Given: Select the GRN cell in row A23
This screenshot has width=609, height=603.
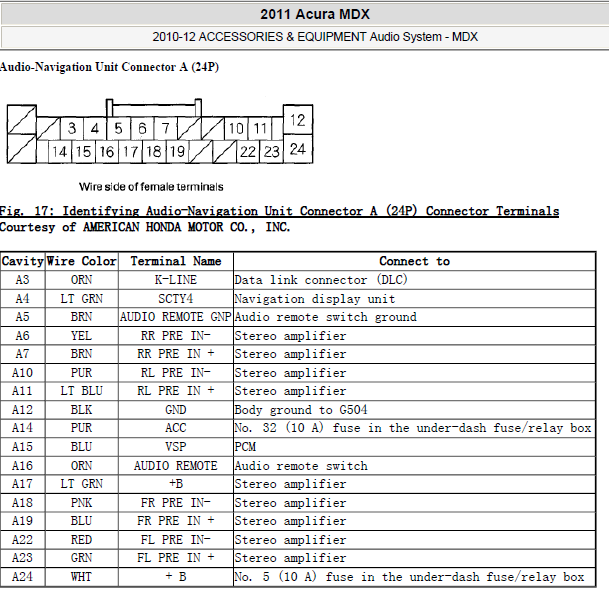Looking at the screenshot, I should click(82, 558).
